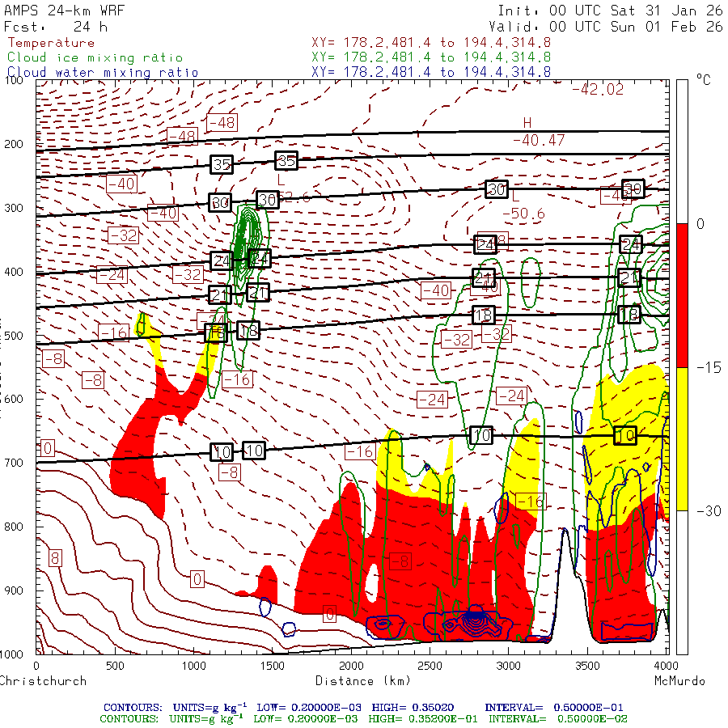Click the yellow segment of the temperature colorbar
Image resolution: width=728 pixels, height=728 pixels.
[681, 438]
